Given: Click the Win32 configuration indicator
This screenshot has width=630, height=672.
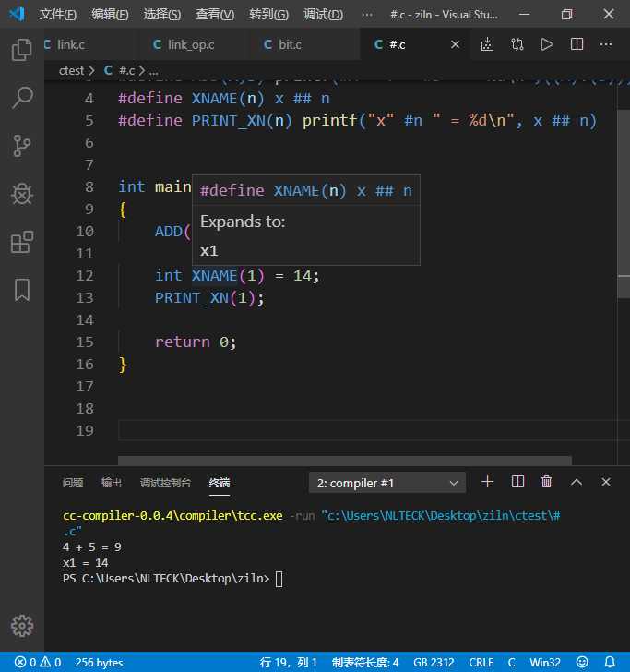Looking at the screenshot, I should click(x=545, y=663).
